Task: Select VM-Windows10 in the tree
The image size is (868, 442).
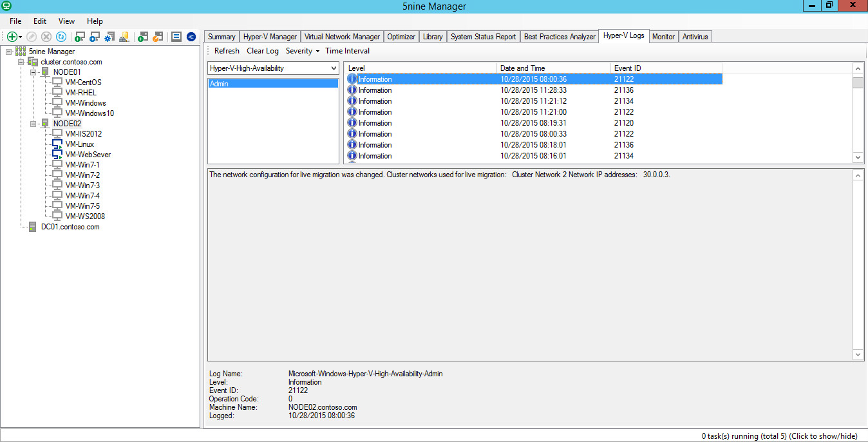Action: 90,113
